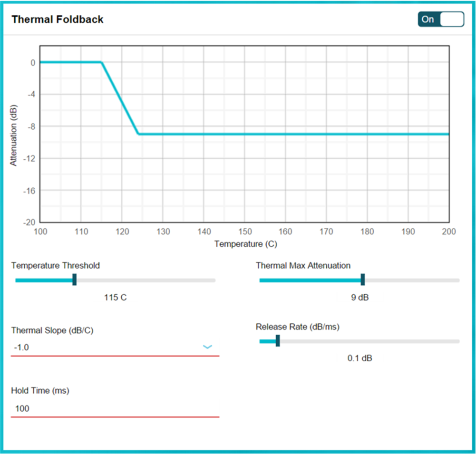476x454 pixels.
Task: Click the 180 tick on temperature axis
Action: click(x=367, y=232)
